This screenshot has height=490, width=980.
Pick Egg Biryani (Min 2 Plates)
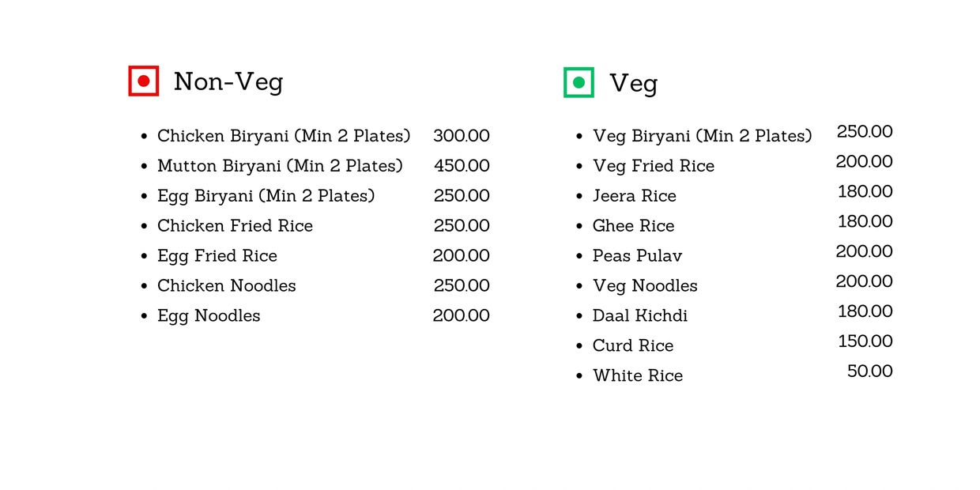point(266,196)
